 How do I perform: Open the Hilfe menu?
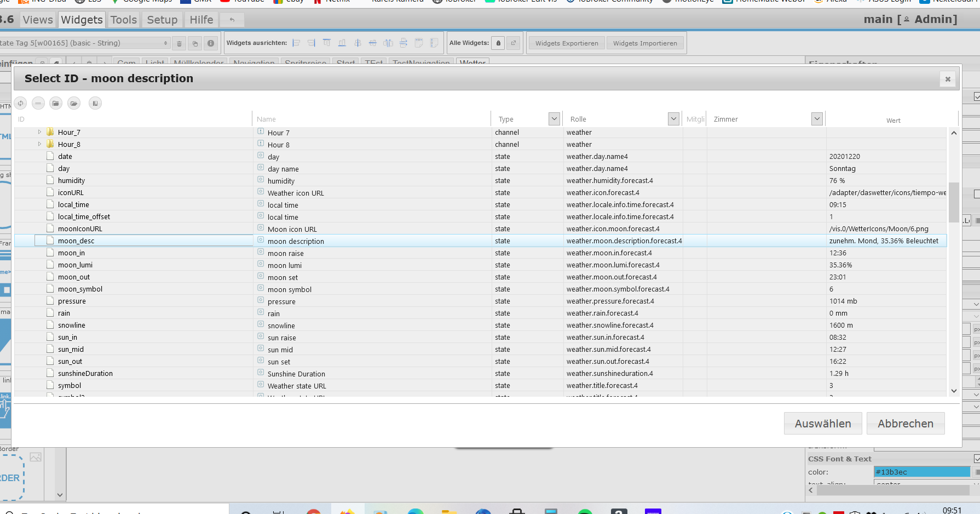point(201,20)
